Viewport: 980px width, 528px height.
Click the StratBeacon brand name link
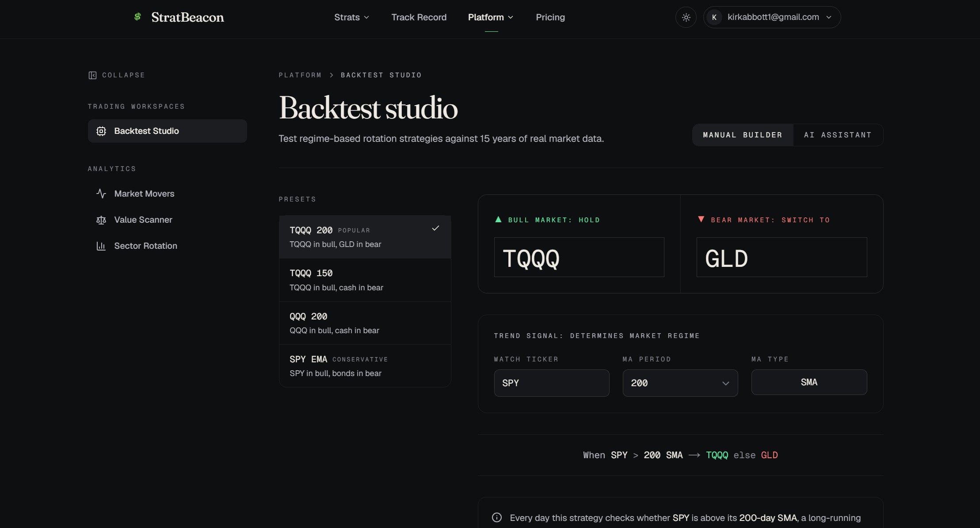187,17
